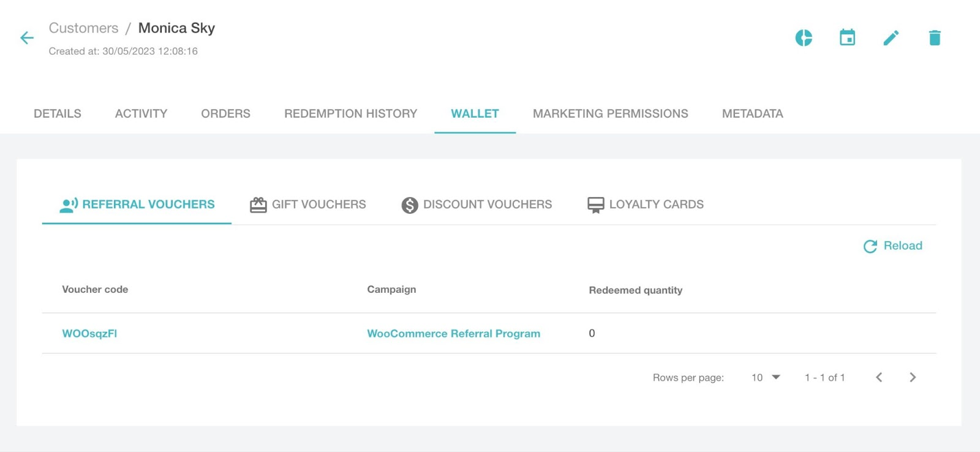Screen dimensions: 980x452
Task: Go to previous page chevron
Action: click(879, 377)
